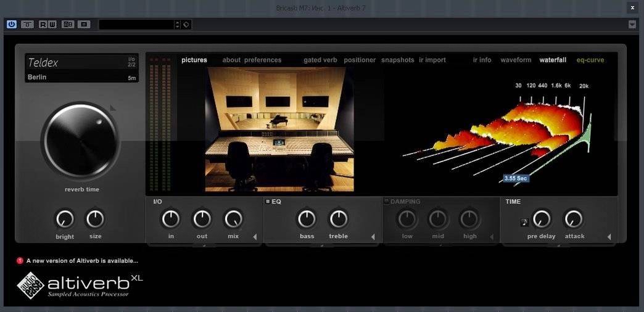Show the waveform view
The height and width of the screenshot is (312, 644).
click(x=516, y=60)
